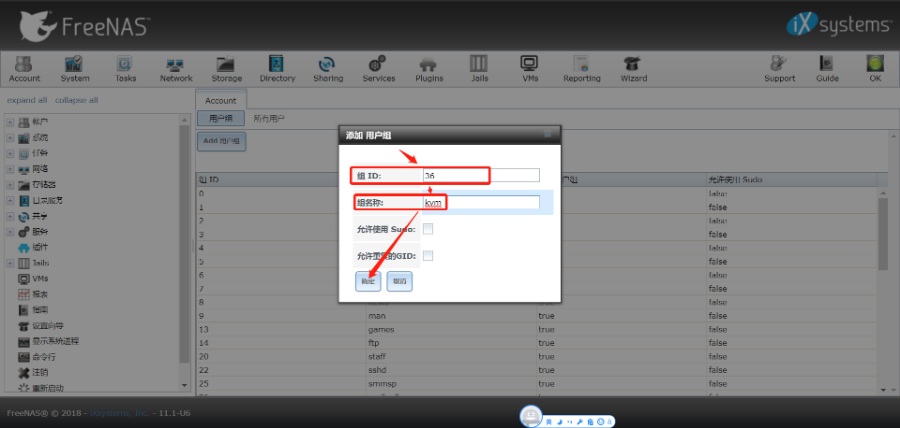Click the Add 用户组 button

click(x=222, y=141)
